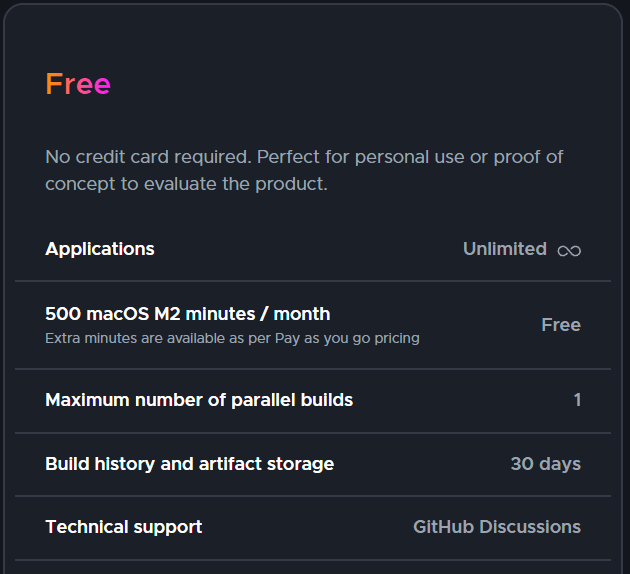
Task: Click the word Unlimited in Applications row
Action: [505, 249]
